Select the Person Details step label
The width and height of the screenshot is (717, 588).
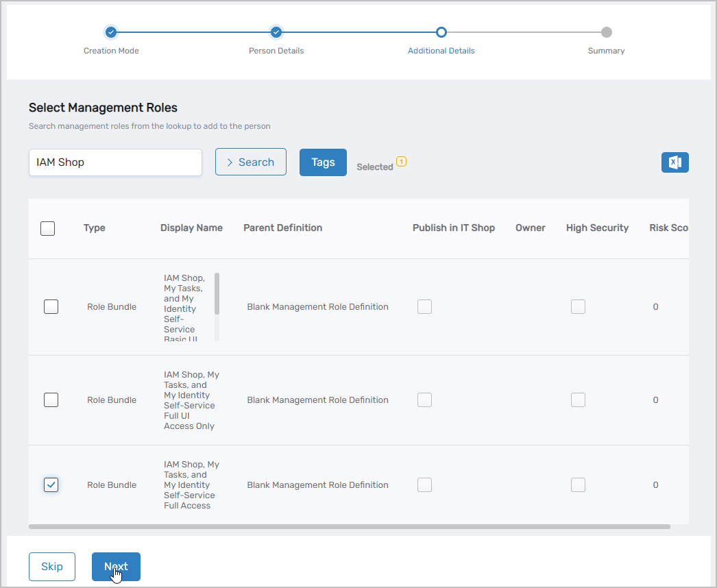tap(276, 51)
